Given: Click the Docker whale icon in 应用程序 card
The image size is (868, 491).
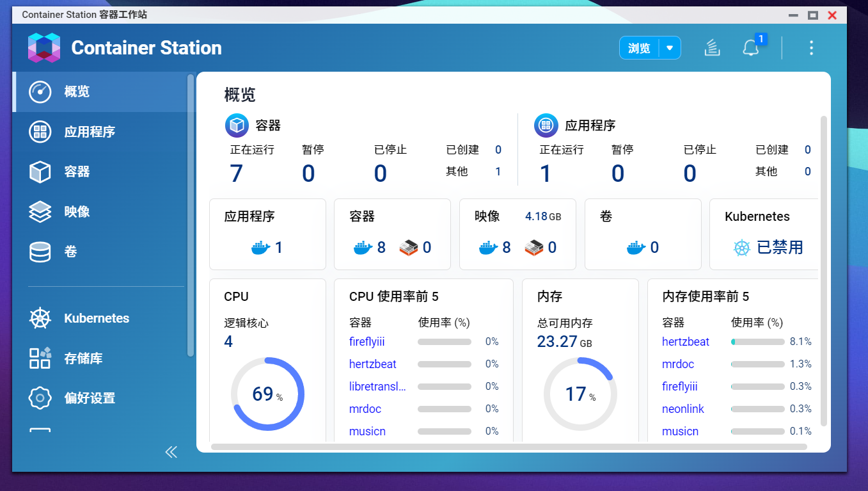Looking at the screenshot, I should 261,248.
